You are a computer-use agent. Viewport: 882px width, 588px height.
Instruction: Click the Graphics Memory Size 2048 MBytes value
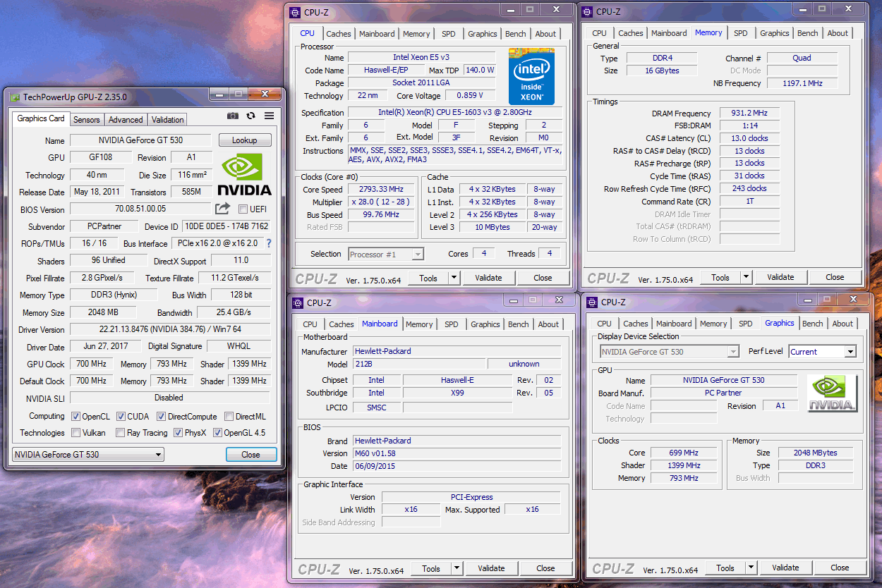(815, 453)
